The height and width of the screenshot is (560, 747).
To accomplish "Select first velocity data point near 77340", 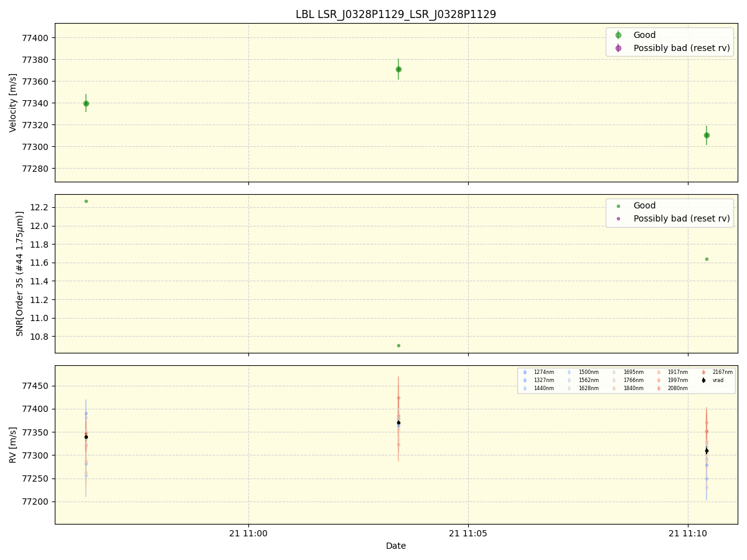I will point(86,103).
